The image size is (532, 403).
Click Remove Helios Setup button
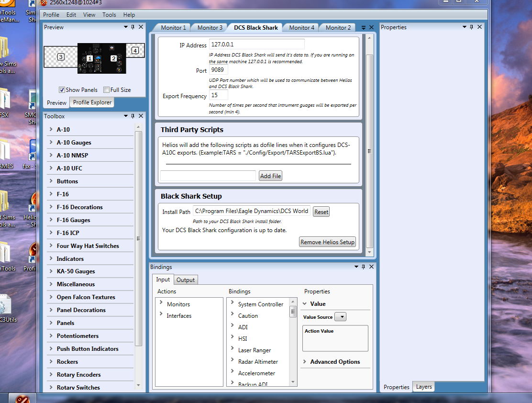pyautogui.click(x=327, y=242)
